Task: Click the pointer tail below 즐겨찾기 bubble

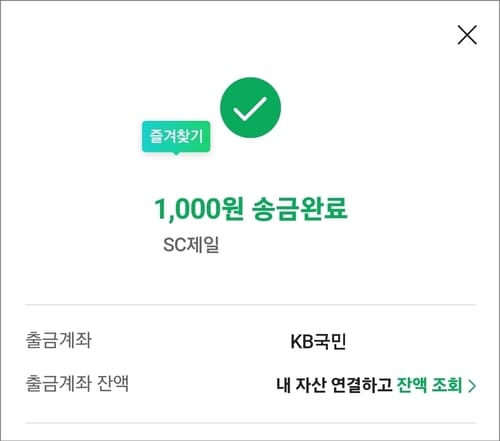Action: click(176, 154)
